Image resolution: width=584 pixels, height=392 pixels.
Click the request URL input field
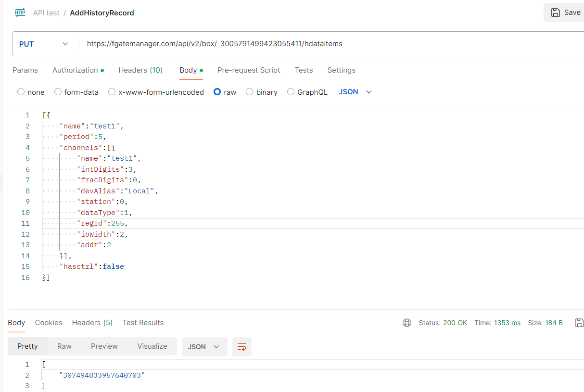coord(332,44)
